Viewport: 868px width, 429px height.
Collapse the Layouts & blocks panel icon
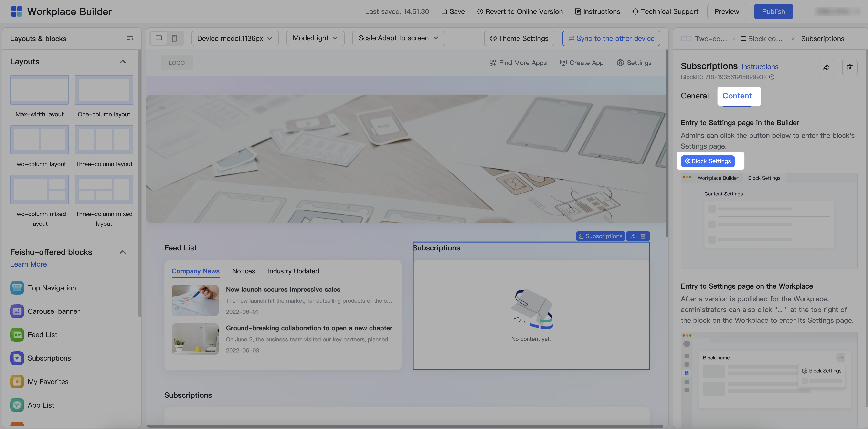[130, 37]
